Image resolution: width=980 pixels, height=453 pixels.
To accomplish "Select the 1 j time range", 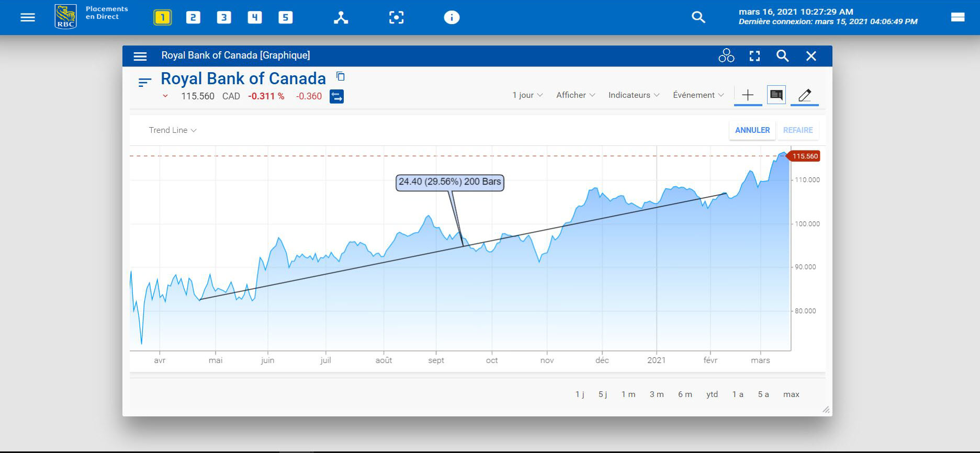I will [580, 394].
